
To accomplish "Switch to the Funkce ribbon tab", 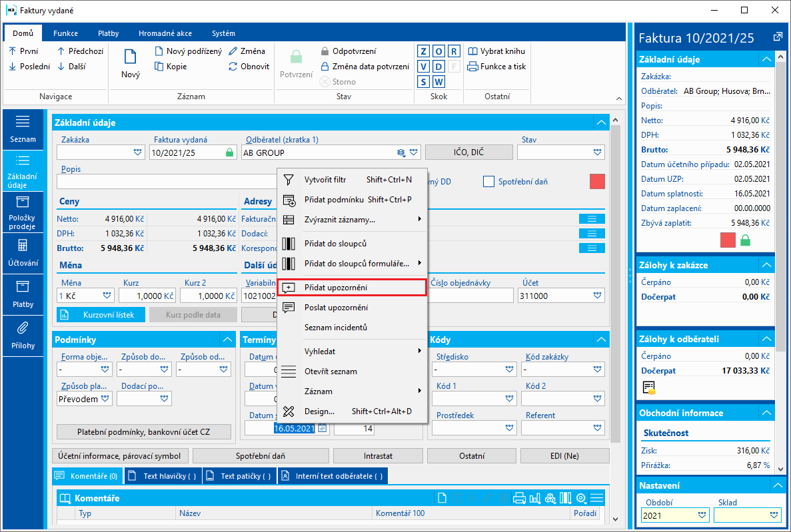I will click(x=65, y=33).
